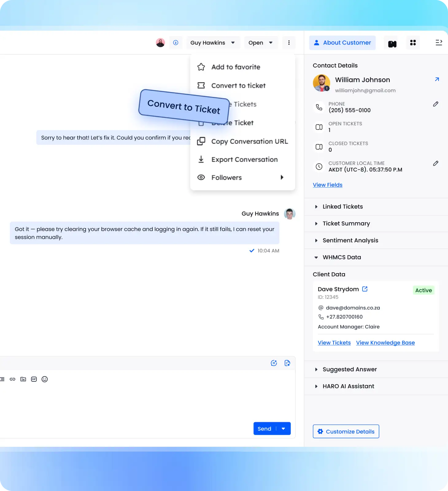This screenshot has height=491, width=448.
Task: Click the Active status badge
Action: pyautogui.click(x=423, y=290)
